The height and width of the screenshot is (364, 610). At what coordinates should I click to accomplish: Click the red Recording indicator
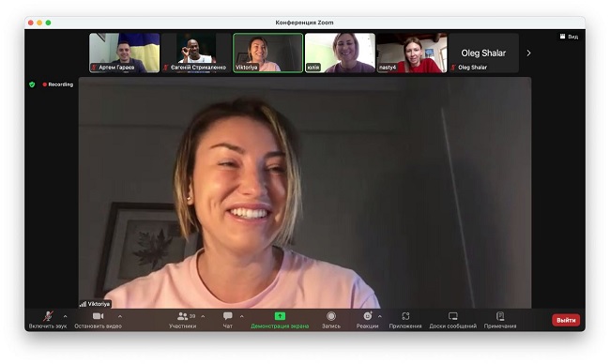[x=58, y=84]
